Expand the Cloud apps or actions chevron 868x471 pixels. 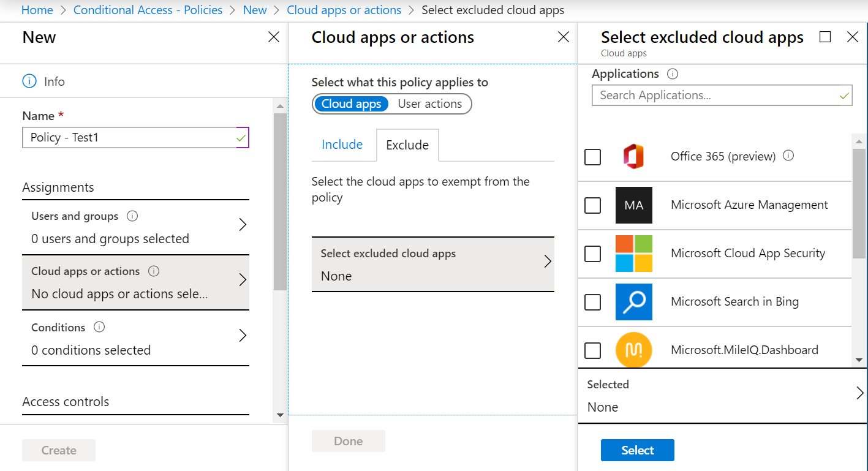click(243, 280)
